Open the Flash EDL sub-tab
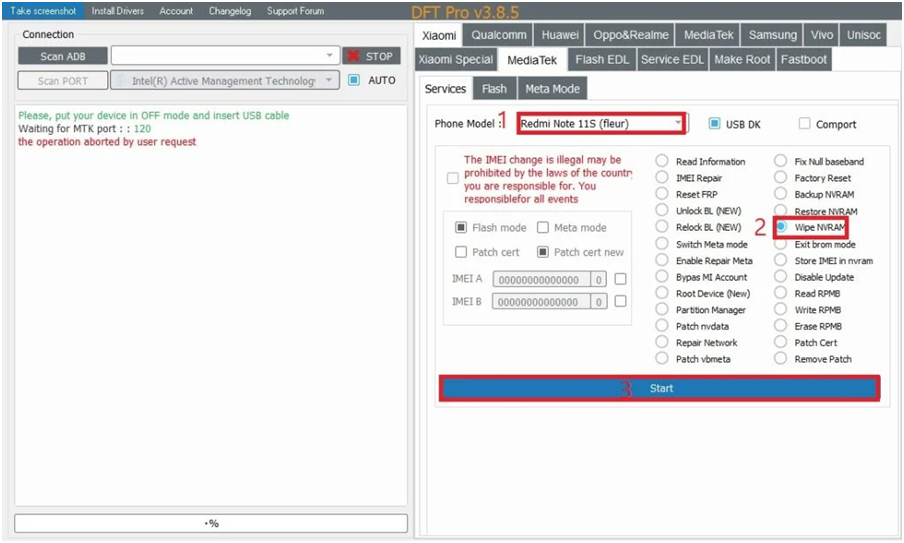904x543 pixels. [602, 59]
